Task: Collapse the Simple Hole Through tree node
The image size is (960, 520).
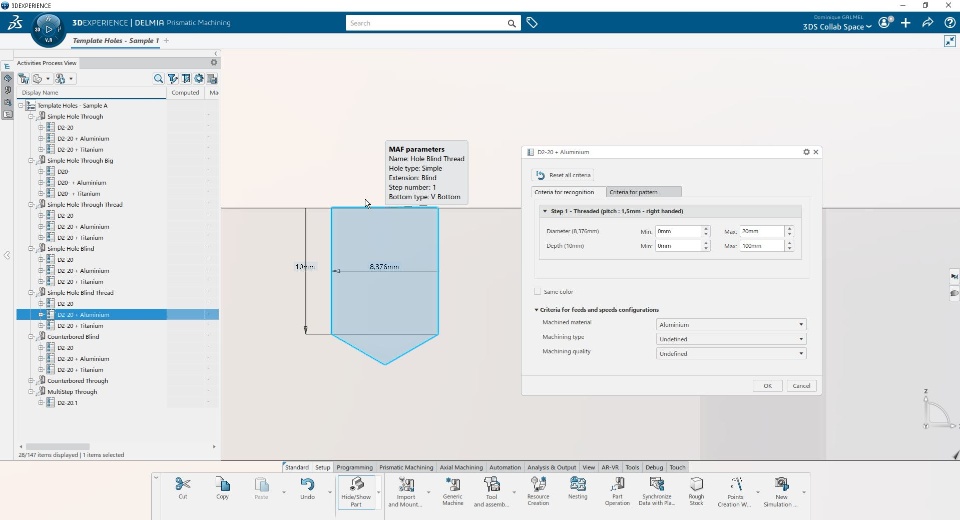Action: 31,116
